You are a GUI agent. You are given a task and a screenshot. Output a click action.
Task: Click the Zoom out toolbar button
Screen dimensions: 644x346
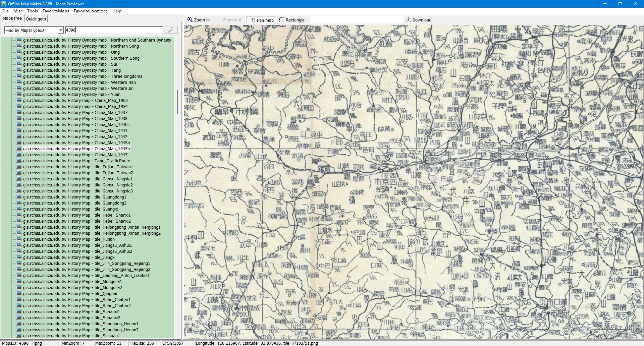232,20
